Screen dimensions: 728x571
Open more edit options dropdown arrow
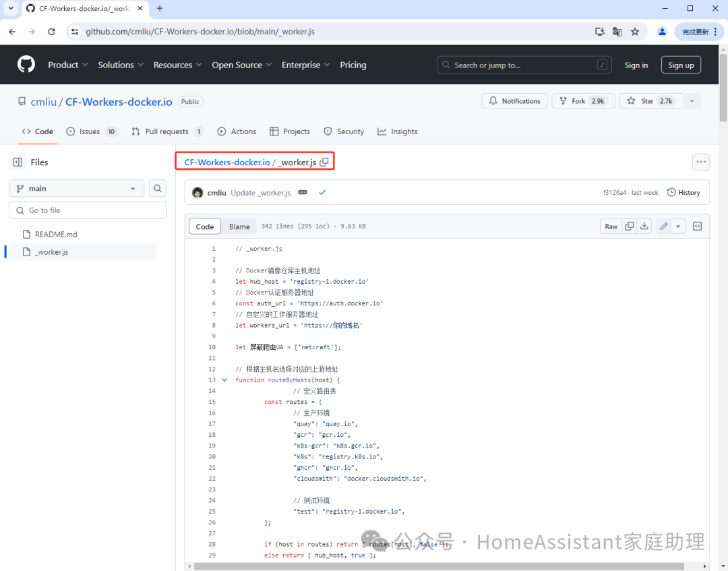(x=678, y=226)
